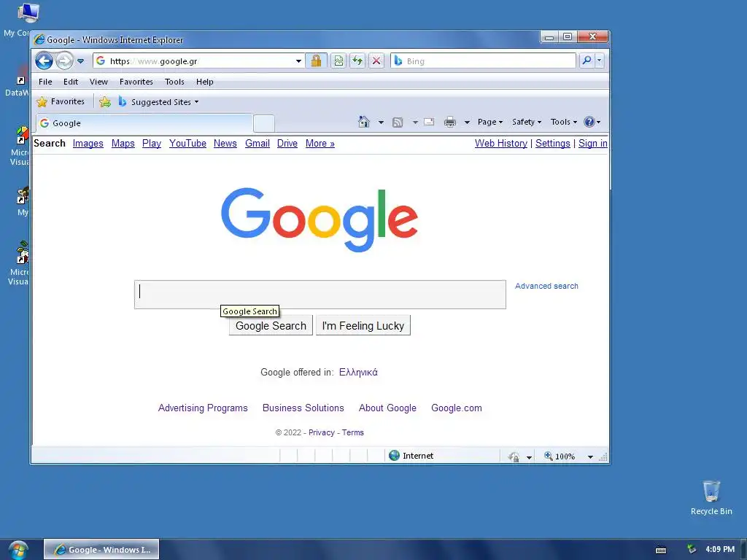The height and width of the screenshot is (560, 747).
Task: Click the Advanced search link
Action: pyautogui.click(x=546, y=286)
